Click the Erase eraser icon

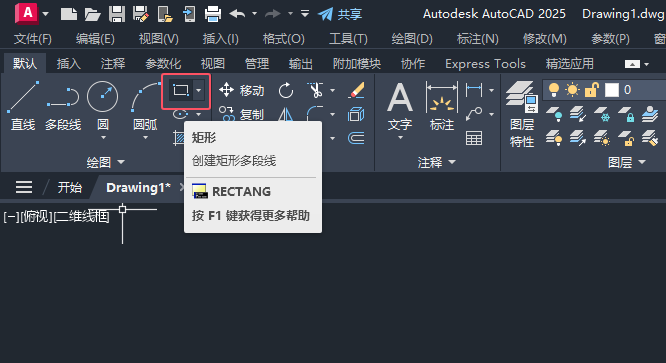pyautogui.click(x=356, y=90)
